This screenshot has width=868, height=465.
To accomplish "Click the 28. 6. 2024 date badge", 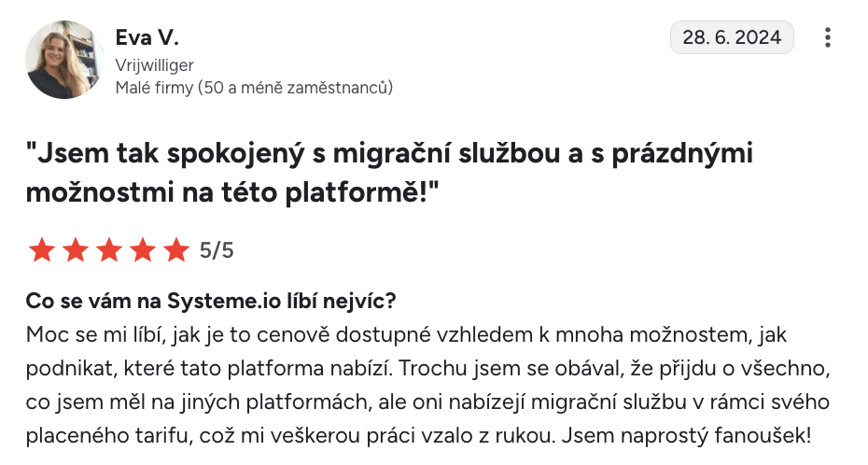I will pyautogui.click(x=732, y=38).
